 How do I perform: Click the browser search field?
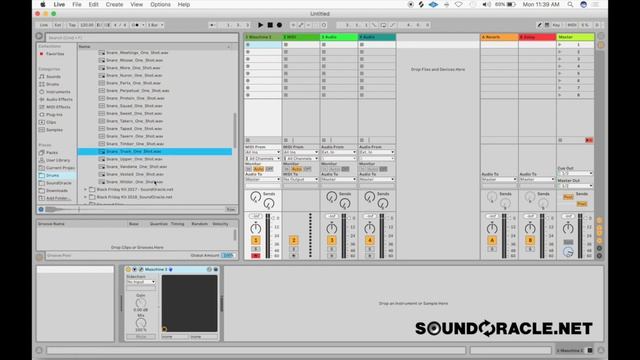point(141,38)
